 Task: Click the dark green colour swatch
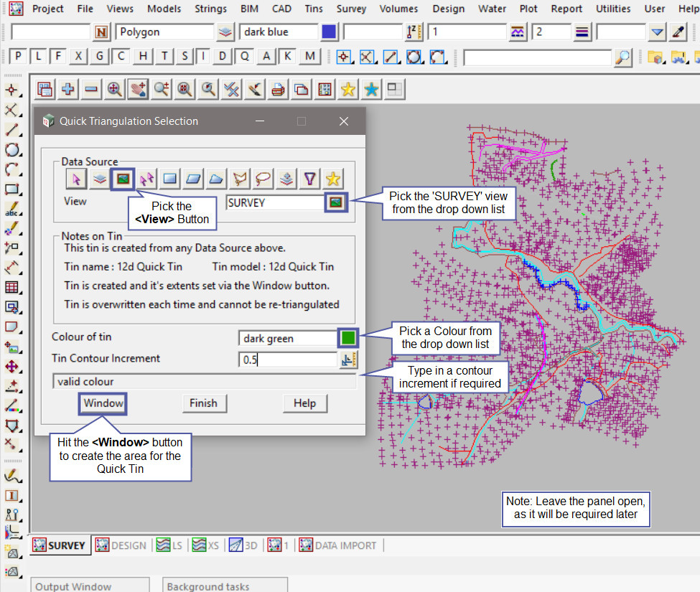pyautogui.click(x=348, y=338)
